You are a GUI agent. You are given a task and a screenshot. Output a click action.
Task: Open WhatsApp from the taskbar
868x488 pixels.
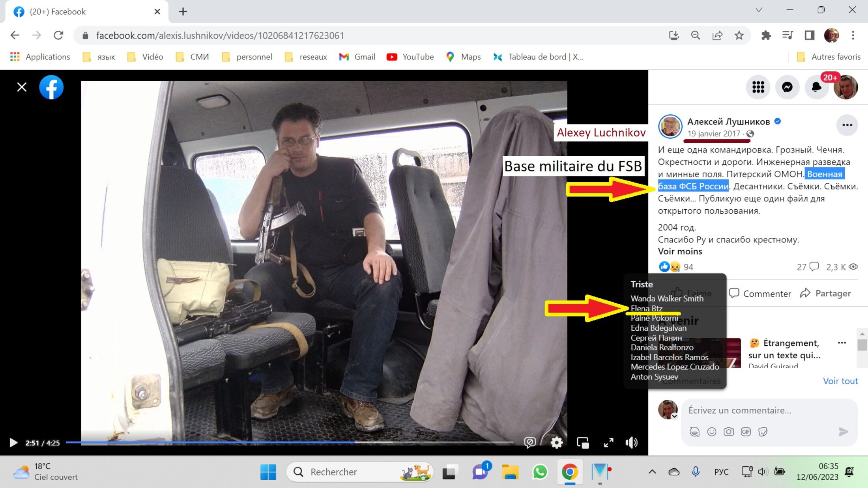(x=540, y=472)
